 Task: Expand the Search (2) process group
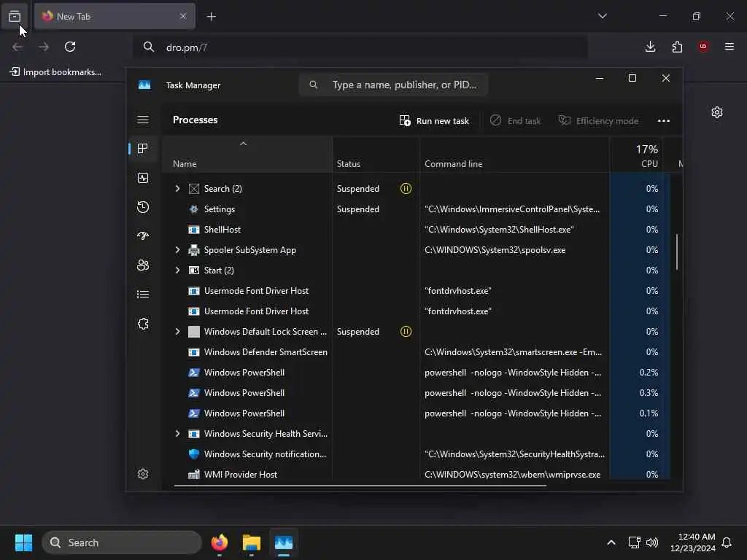178,189
